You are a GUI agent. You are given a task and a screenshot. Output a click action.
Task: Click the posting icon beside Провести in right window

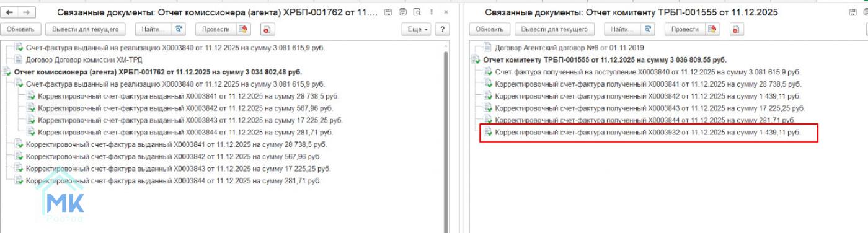point(712,29)
